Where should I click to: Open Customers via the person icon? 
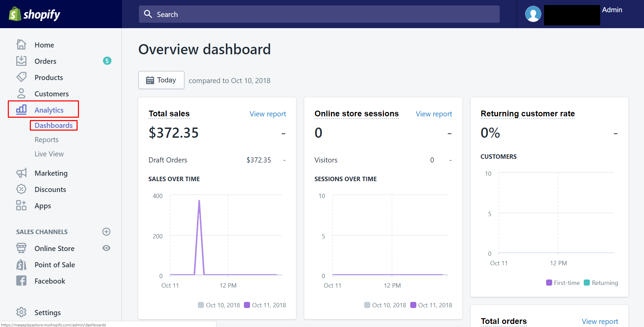pyautogui.click(x=21, y=93)
